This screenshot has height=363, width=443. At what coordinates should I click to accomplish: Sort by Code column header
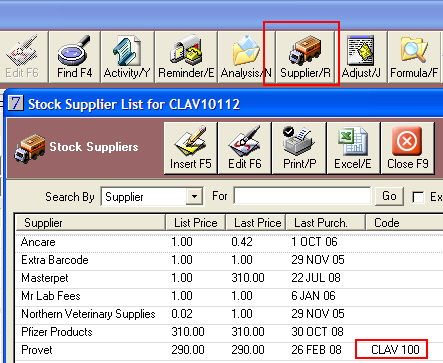(x=404, y=223)
